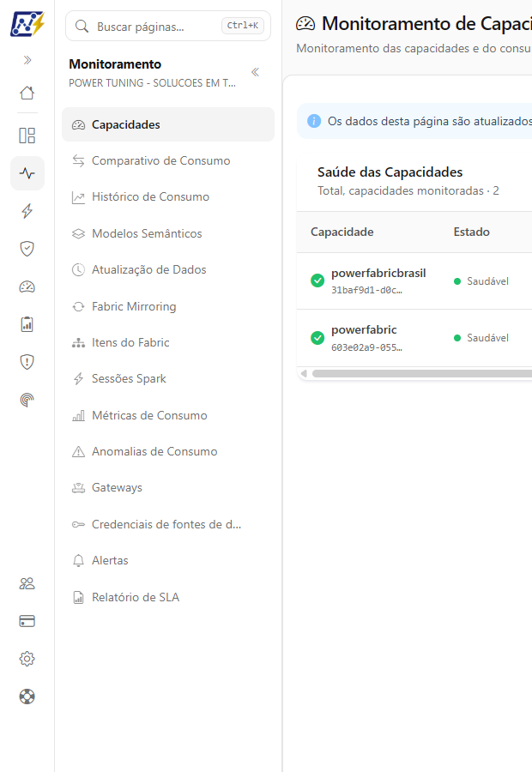Click the Sessões Spark bolt icon
The image size is (532, 772).
78,378
